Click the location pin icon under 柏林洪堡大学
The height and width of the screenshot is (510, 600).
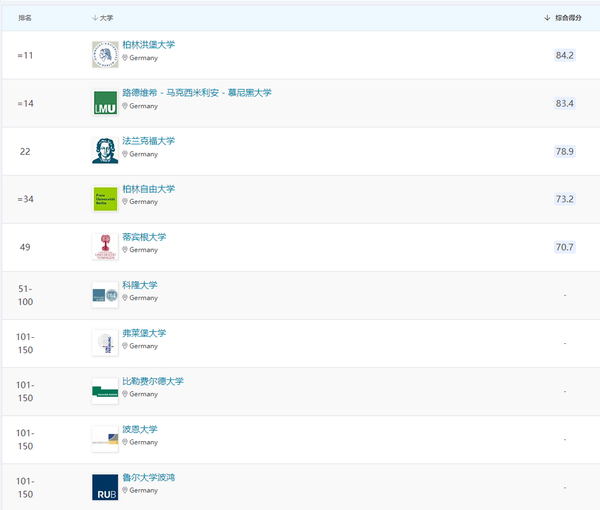point(125,58)
